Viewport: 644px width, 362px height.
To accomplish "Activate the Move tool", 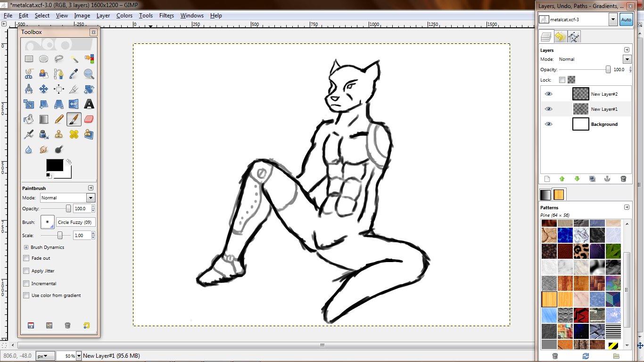I will point(43,89).
